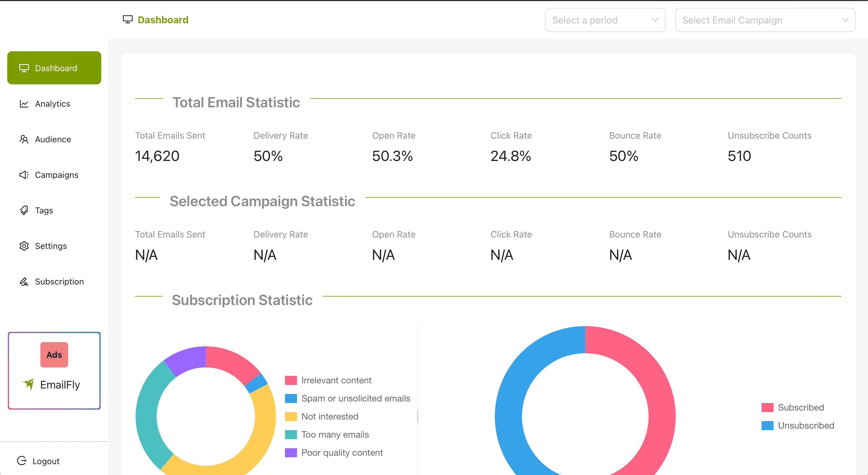Screen dimensions: 868x475
Task: Click the Subscription signature icon
Action: coord(24,281)
